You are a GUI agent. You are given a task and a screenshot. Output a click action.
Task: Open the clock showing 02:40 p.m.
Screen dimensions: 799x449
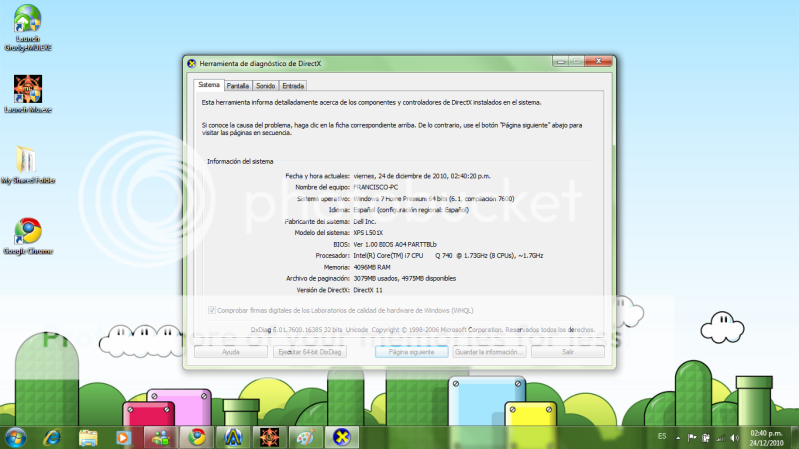click(x=766, y=438)
